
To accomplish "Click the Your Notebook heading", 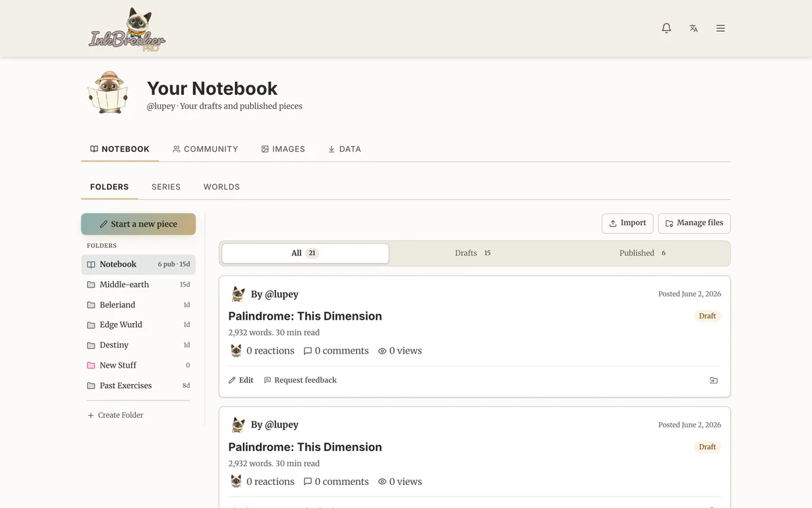I will pos(212,89).
